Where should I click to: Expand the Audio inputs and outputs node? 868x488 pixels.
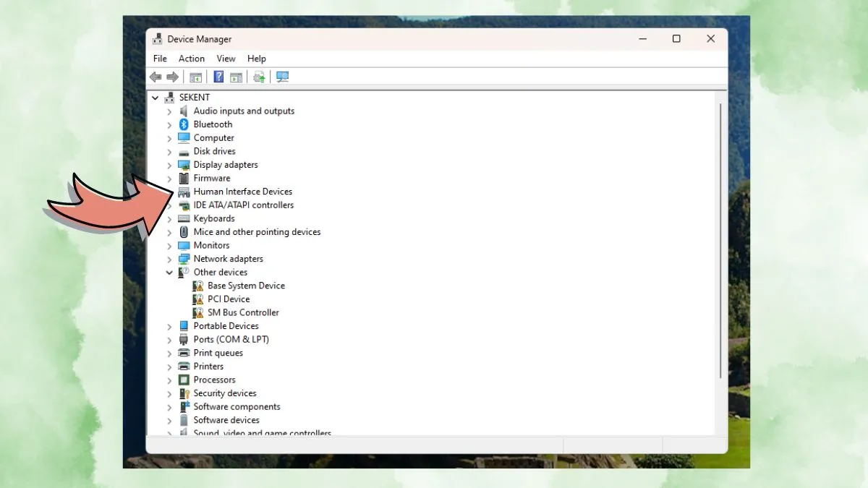(x=169, y=111)
